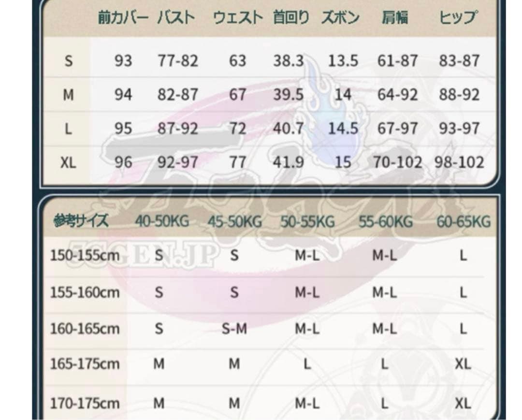Click the ウェスト column header
The width and height of the screenshot is (522, 420).
[x=238, y=18]
